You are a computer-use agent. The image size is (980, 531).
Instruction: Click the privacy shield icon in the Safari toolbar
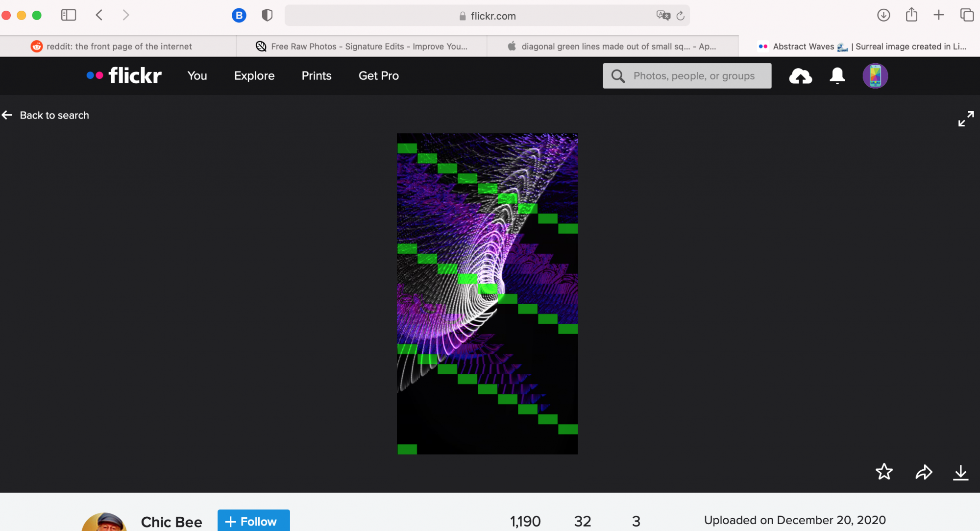pos(267,15)
